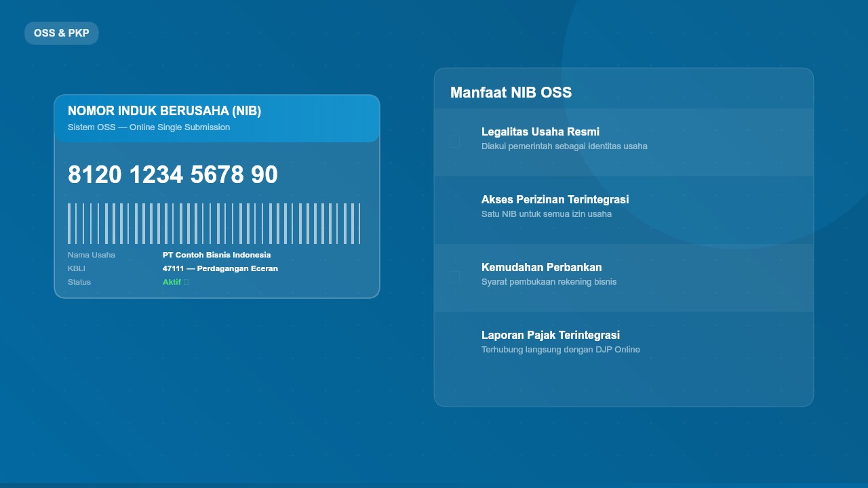The image size is (868, 488).
Task: Click the green Aktif status value
Action: pyautogui.click(x=175, y=283)
